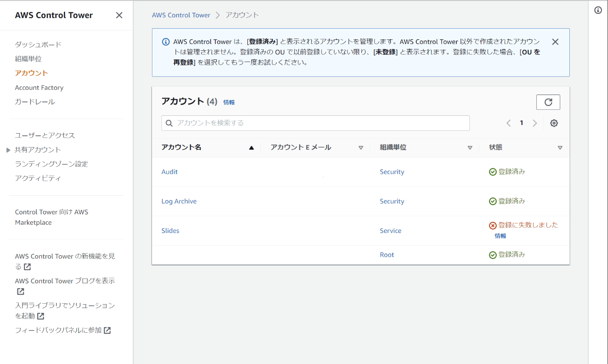Screen dimensions: 608x364
Task: Click page number 1 in pagination
Action: tap(522, 123)
